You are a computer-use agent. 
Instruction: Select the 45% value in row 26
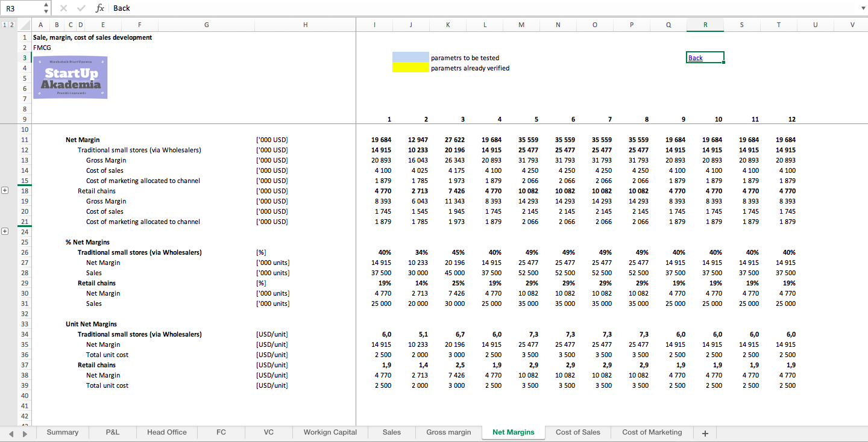(459, 252)
